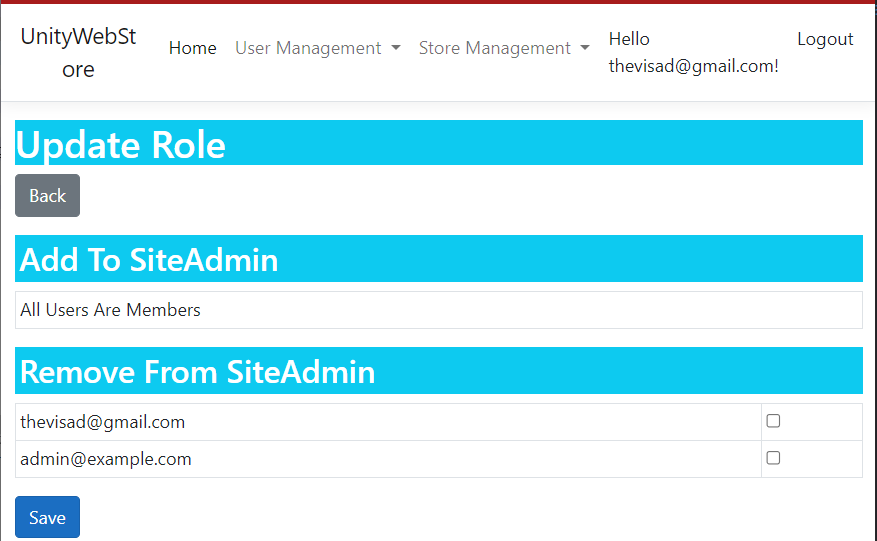Save the role changes
This screenshot has height=541, width=877.
(47, 517)
